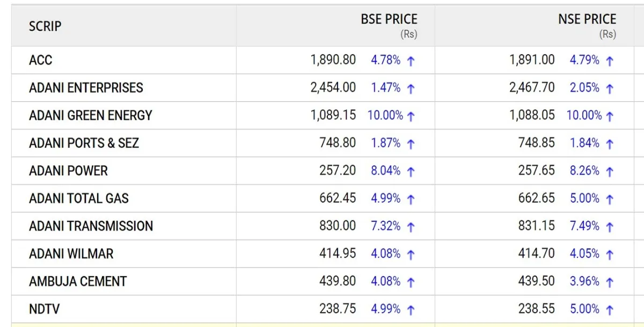Screen dimensions: 644x327
Task: Open the ADANI PORTS & SEZ scrip
Action: [84, 143]
